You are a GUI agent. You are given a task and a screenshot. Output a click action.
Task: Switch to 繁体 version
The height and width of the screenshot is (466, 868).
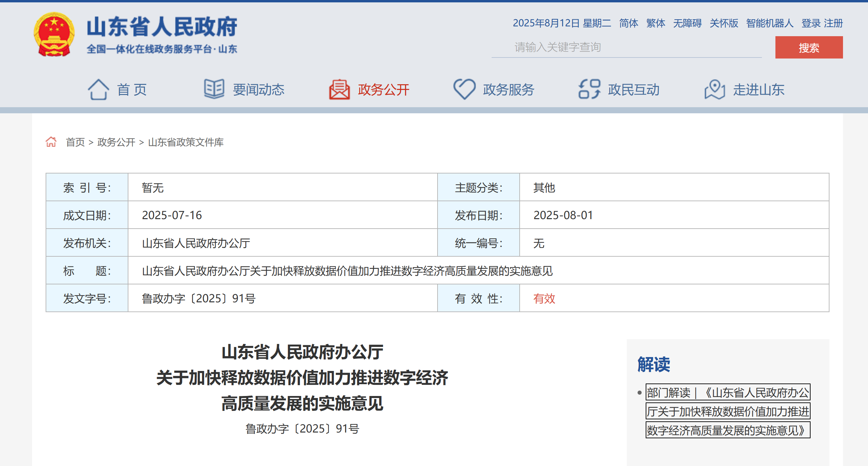pyautogui.click(x=655, y=23)
